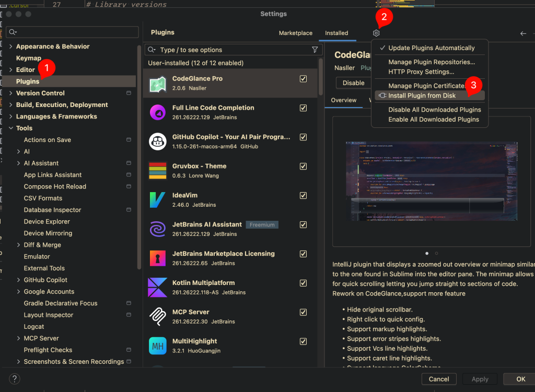Viewport: 535px width, 392px height.
Task: Click the CodeGlance screenshot preview thumbnail
Action: (x=432, y=181)
